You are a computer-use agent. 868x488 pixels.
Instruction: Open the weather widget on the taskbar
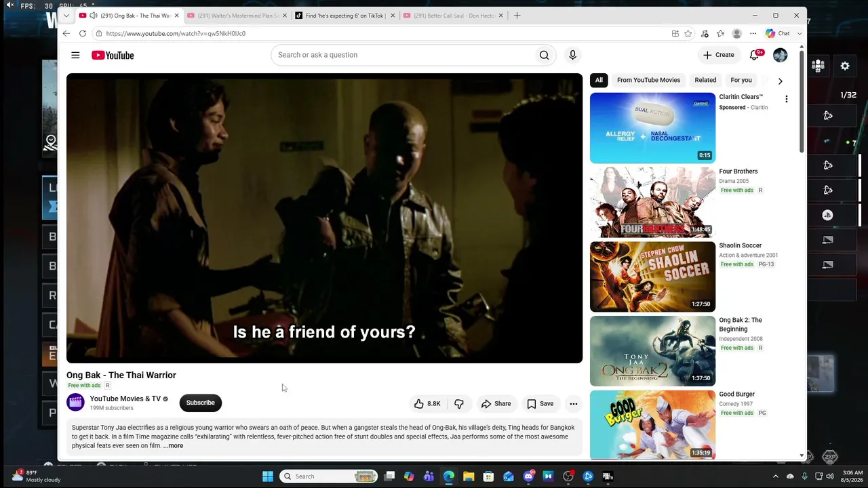coord(37,476)
